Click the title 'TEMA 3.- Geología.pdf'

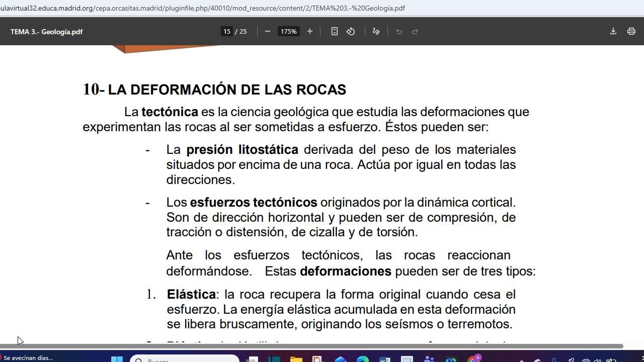click(46, 32)
